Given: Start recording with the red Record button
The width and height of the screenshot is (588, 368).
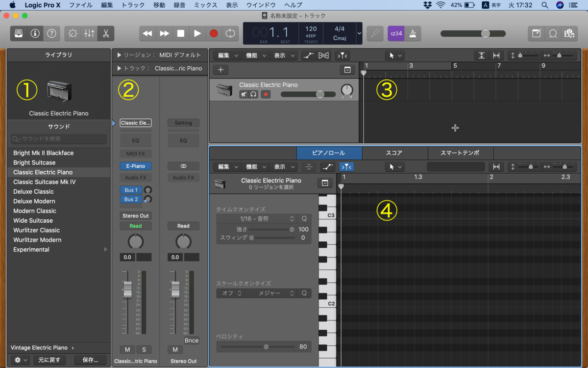Looking at the screenshot, I should pos(214,33).
